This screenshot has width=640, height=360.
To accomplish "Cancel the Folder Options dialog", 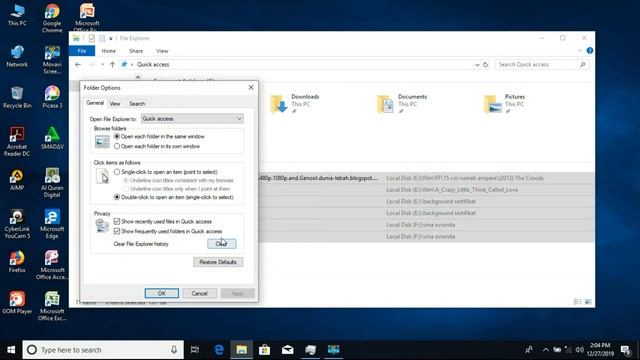I will [199, 293].
